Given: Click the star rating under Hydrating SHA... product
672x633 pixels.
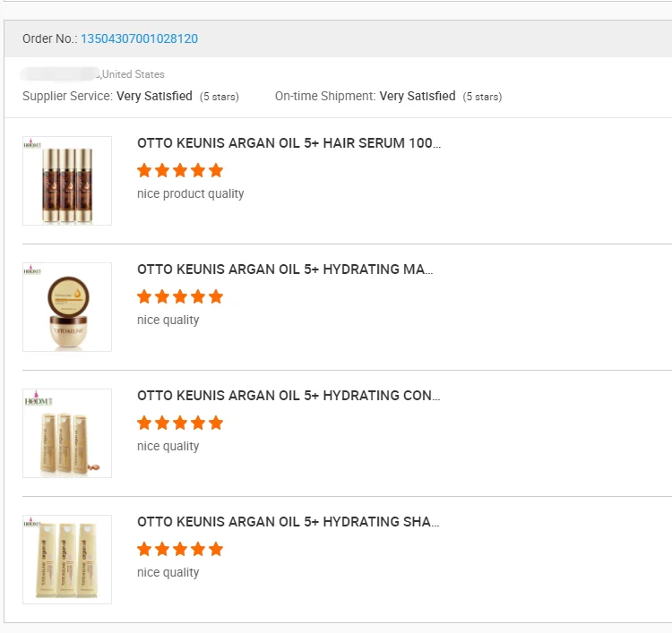Looking at the screenshot, I should coord(180,549).
